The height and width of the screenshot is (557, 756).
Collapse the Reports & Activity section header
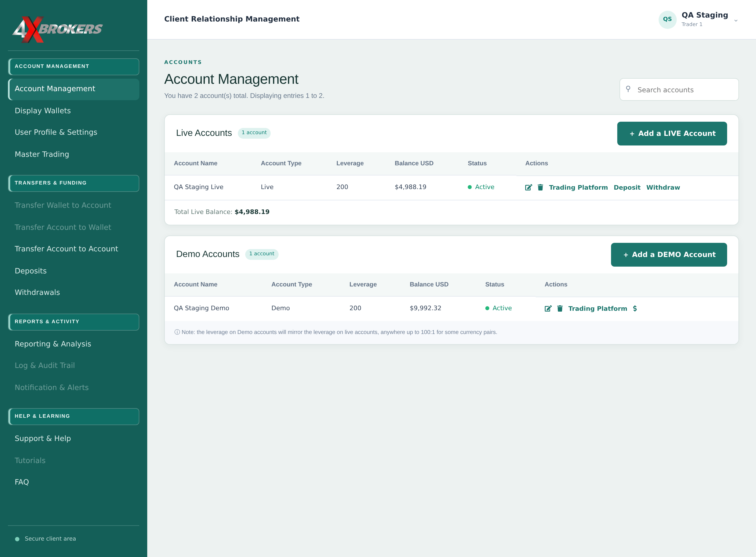74,322
